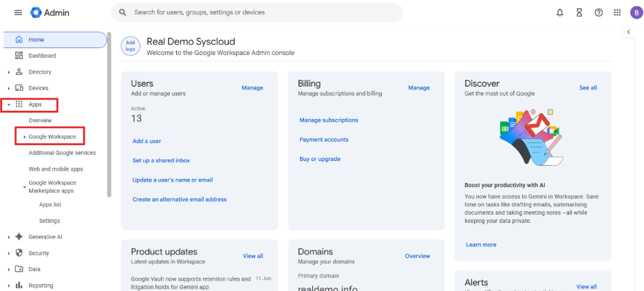Screen dimensions: 644x291
Task: Click the Google Vault product update text
Action: point(191,283)
